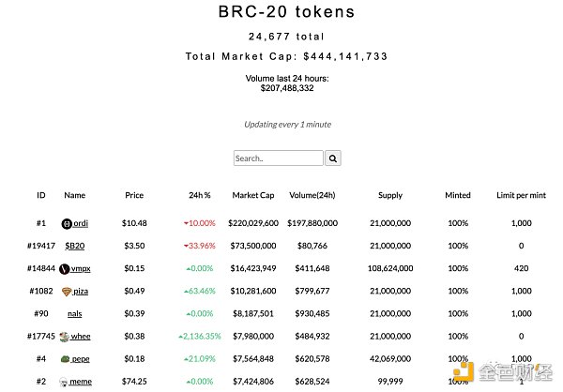Click the Limit per mint header
The height and width of the screenshot is (392, 563).
[x=520, y=195]
